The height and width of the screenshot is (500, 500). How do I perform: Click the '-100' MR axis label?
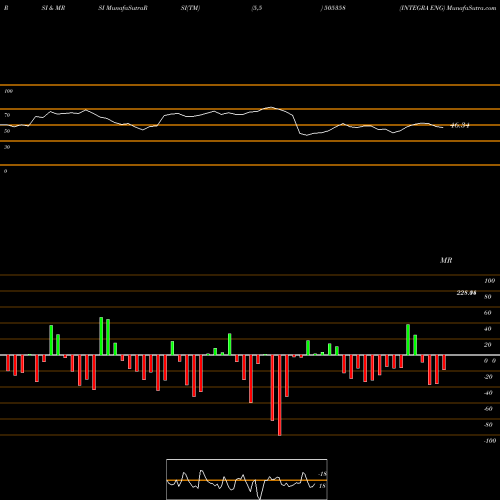point(490,441)
